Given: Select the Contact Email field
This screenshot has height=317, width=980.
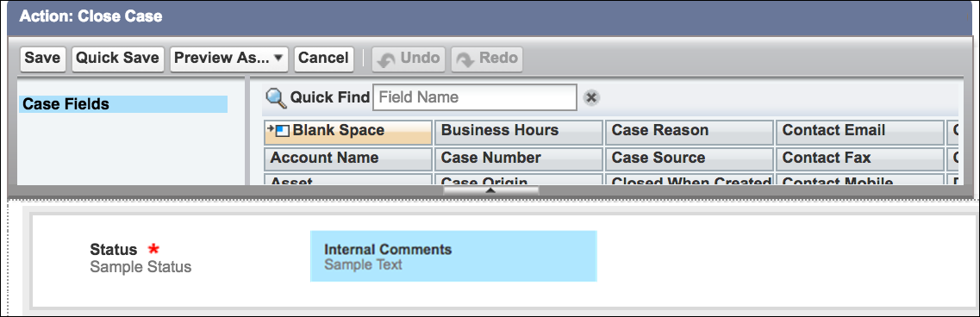Looking at the screenshot, I should click(860, 132).
